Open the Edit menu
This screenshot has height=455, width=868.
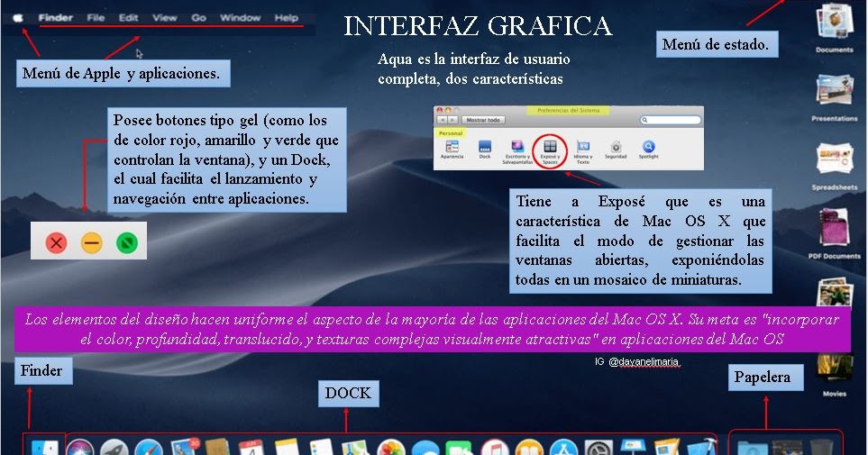pyautogui.click(x=128, y=18)
